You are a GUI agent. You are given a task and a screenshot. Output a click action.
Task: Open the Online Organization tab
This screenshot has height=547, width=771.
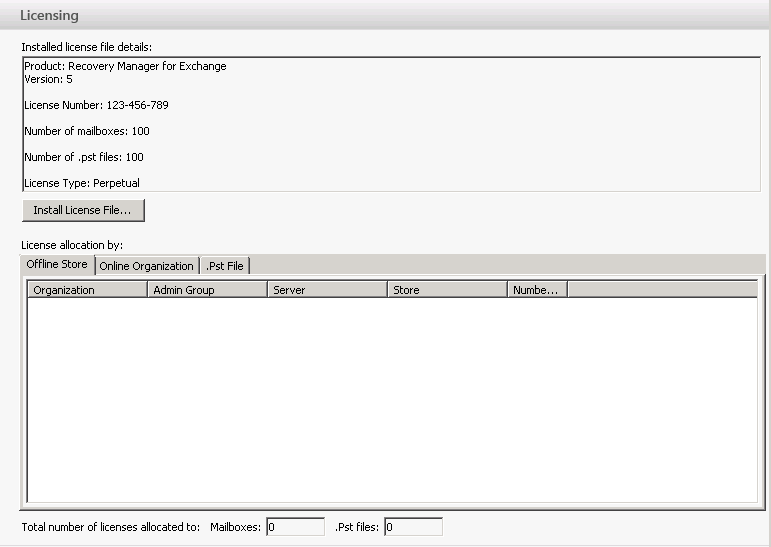pos(147,266)
